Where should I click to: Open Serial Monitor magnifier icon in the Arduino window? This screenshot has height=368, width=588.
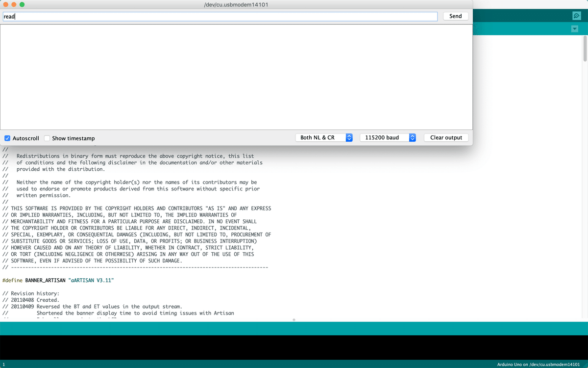tap(577, 16)
